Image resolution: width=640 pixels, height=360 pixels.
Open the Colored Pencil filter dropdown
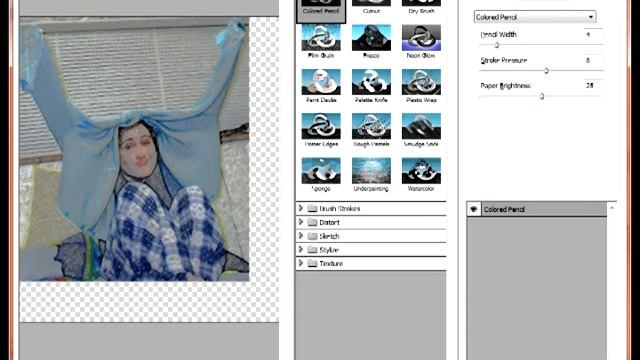pos(535,17)
